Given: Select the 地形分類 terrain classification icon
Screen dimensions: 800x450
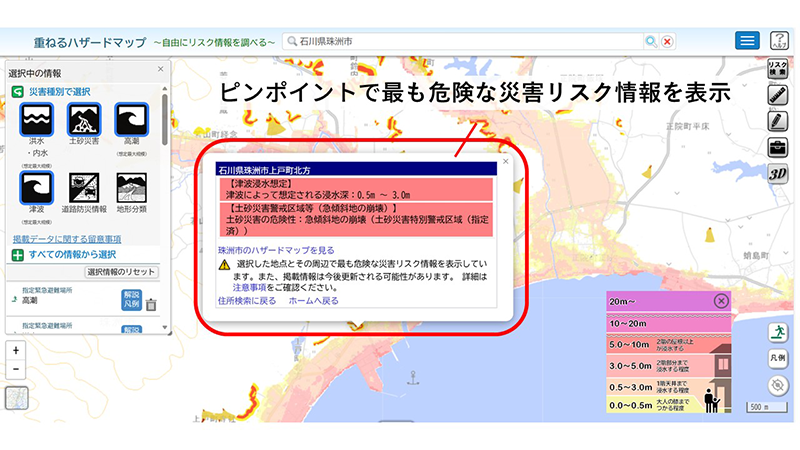Looking at the screenshot, I should (x=132, y=188).
